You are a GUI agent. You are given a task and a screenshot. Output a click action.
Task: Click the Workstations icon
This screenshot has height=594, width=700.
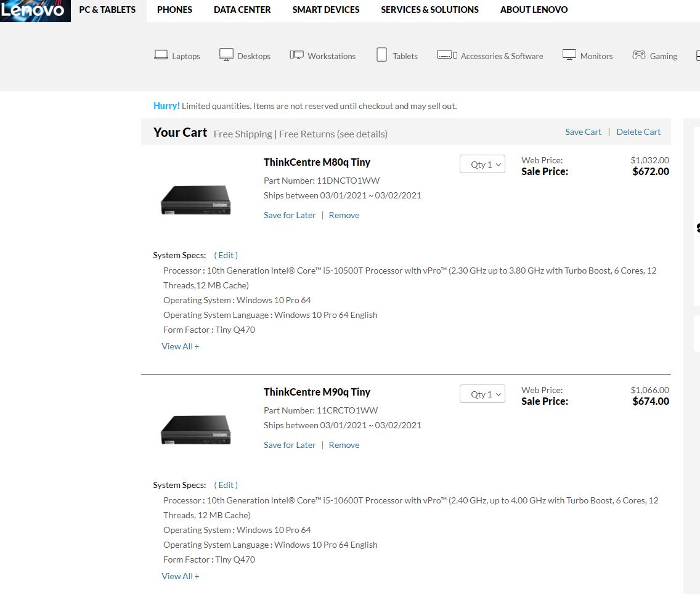pyautogui.click(x=296, y=55)
